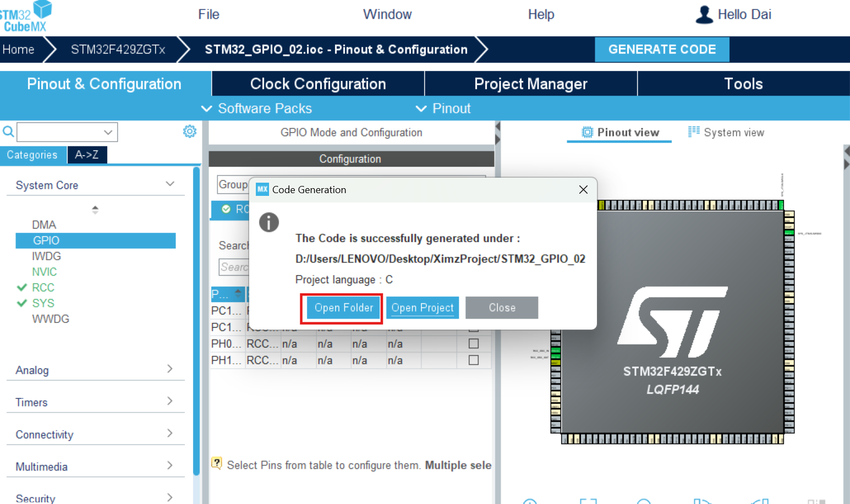Screen dimensions: 850x504
Task: Tick the checkbox in the PH1 row
Action: coord(473,360)
